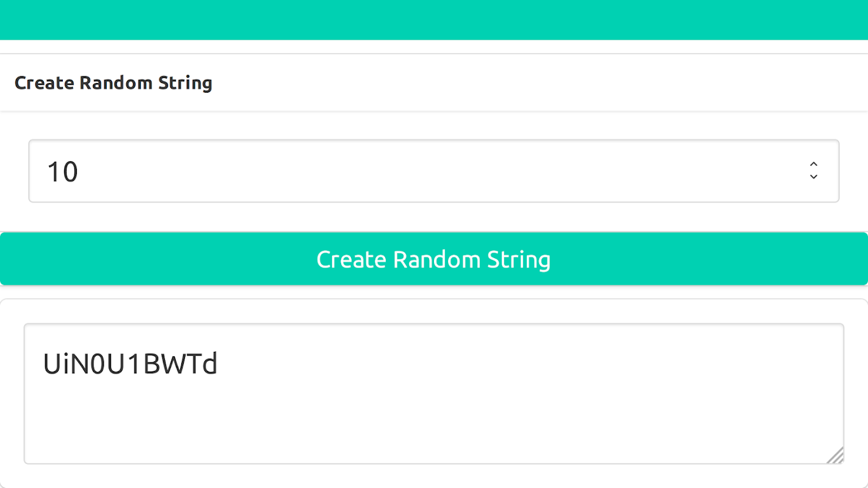
Task: Click the end of the generated string
Action: click(x=218, y=364)
